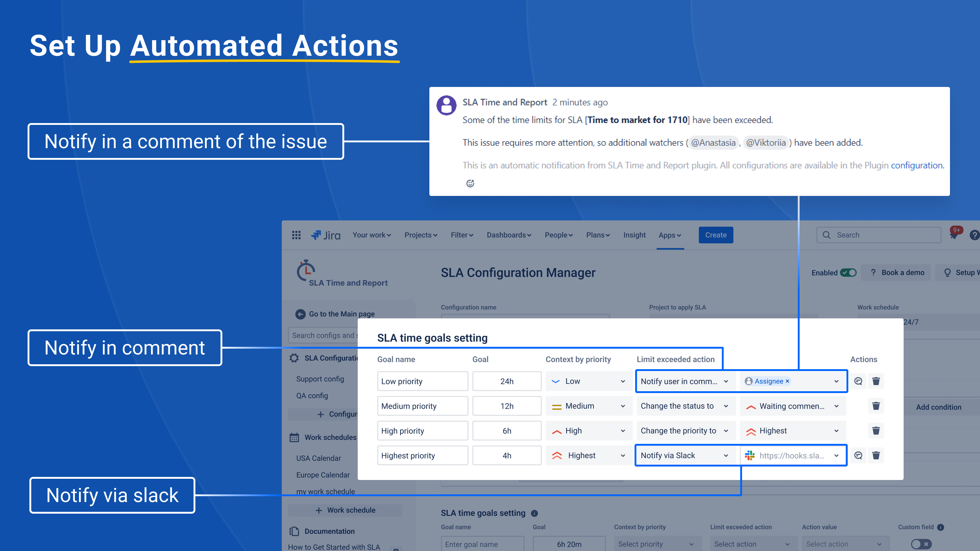Open the Documentation panel icon
The height and width of the screenshot is (551, 980).
294,531
